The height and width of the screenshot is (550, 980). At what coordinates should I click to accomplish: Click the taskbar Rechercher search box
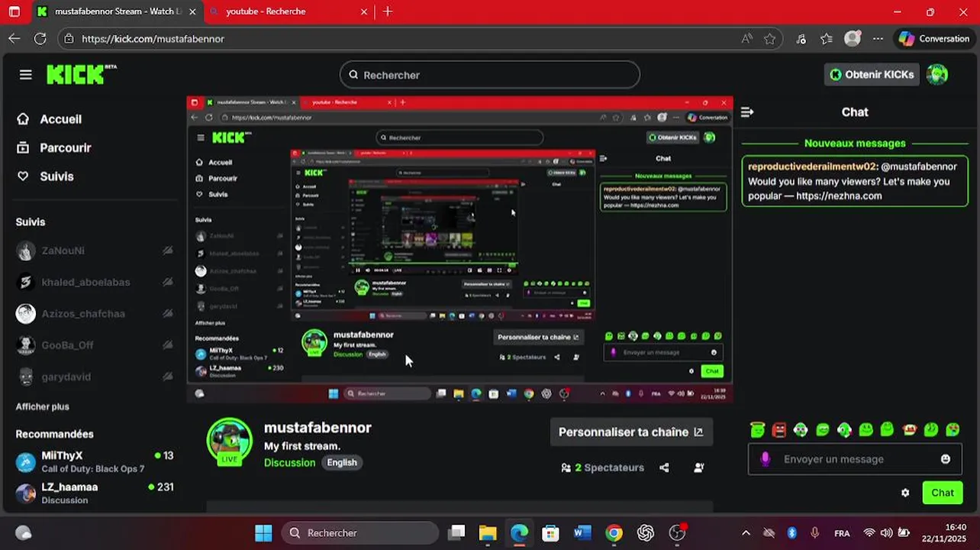[360, 533]
